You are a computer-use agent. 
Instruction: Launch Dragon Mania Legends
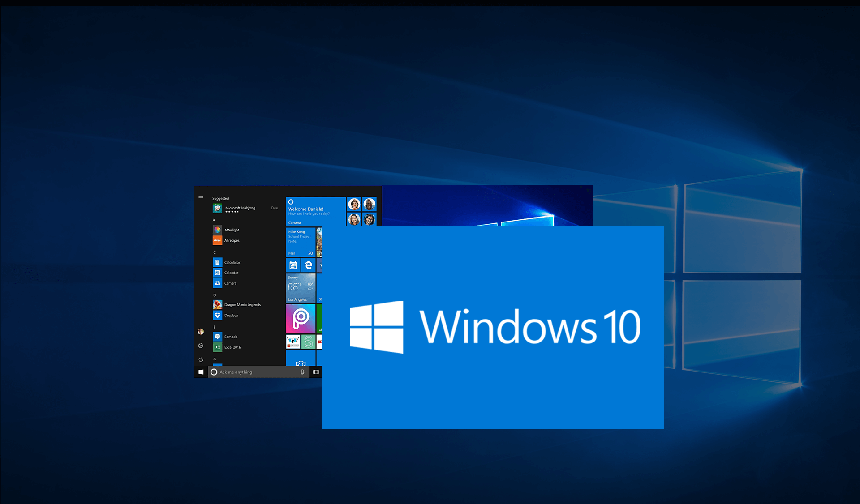[x=242, y=305]
